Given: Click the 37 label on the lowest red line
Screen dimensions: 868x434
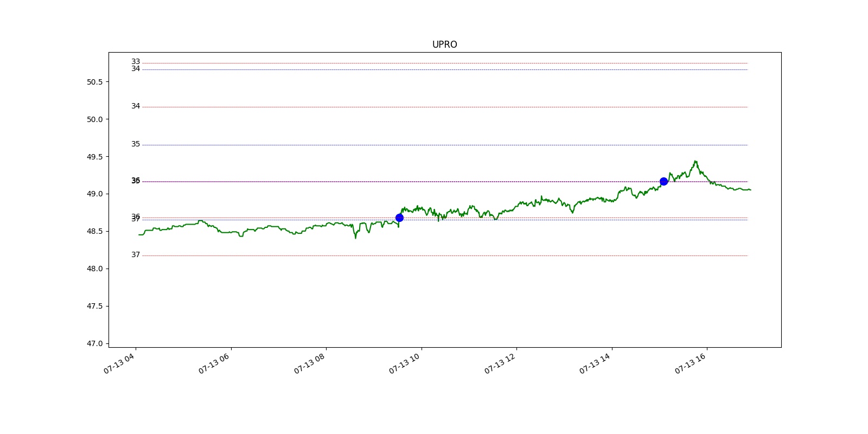Looking at the screenshot, I should [136, 255].
